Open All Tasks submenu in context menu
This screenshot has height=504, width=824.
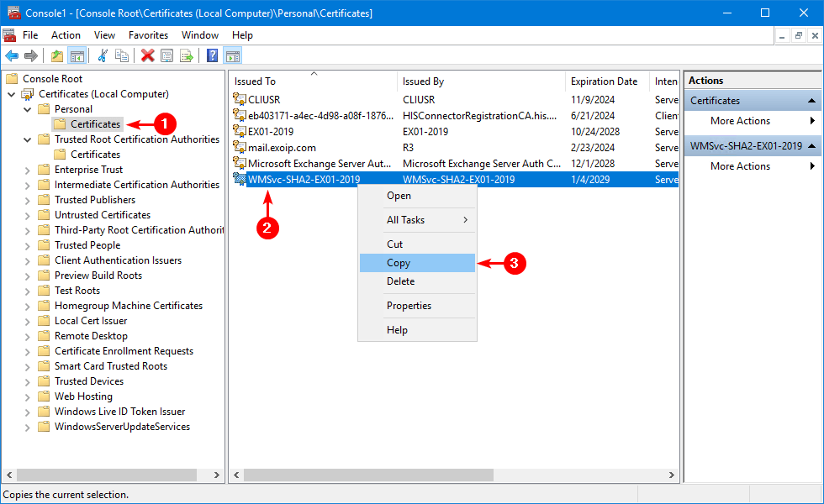tap(417, 220)
